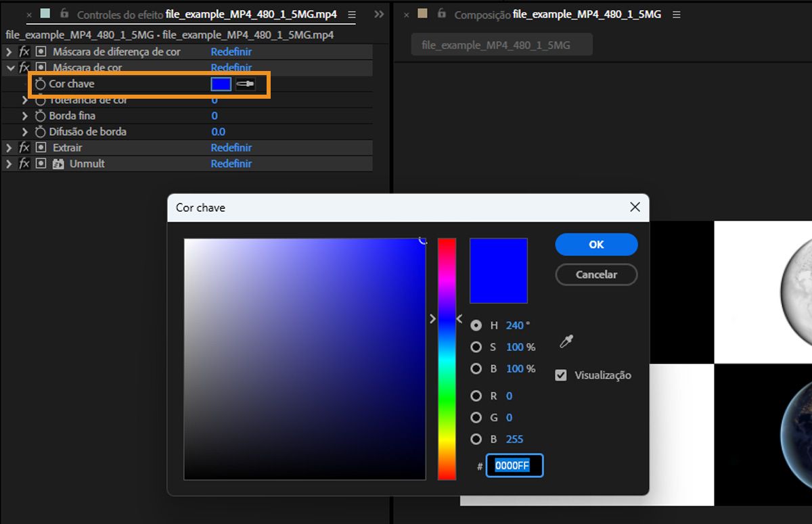Screen dimensions: 812x524
Task: Switch to Controles do efeito tab
Action: pos(206,14)
